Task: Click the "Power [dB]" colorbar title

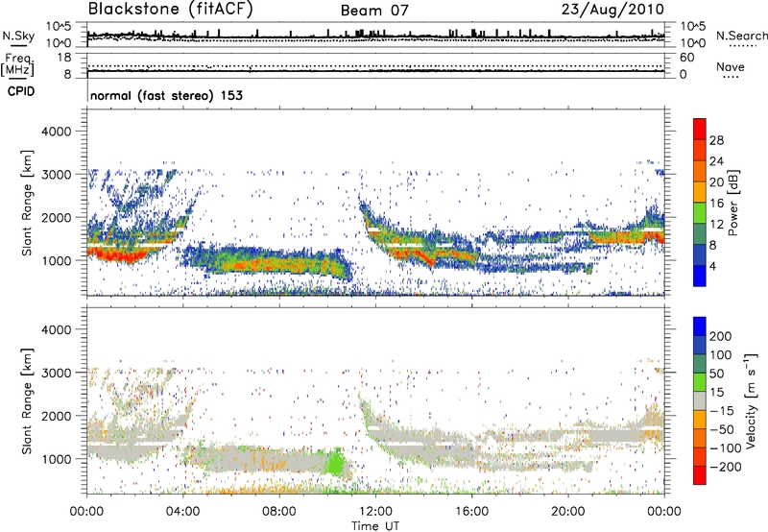Action: click(x=733, y=203)
